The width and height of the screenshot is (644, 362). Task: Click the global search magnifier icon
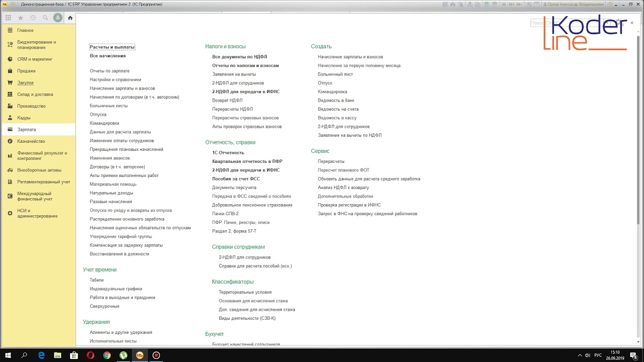click(x=45, y=18)
